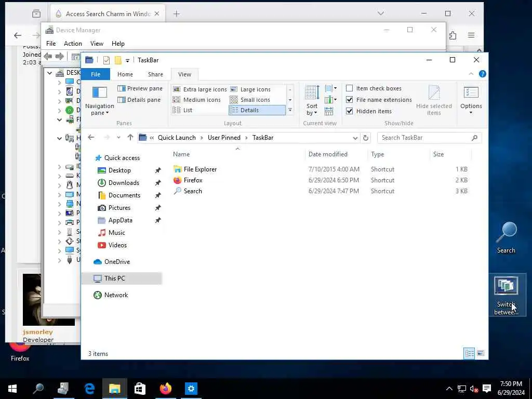Open Help menu in Device Manager
The image size is (532, 399).
(118, 44)
